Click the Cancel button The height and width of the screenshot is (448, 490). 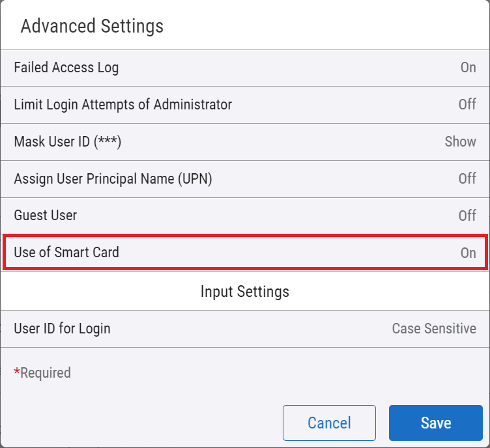click(x=329, y=423)
